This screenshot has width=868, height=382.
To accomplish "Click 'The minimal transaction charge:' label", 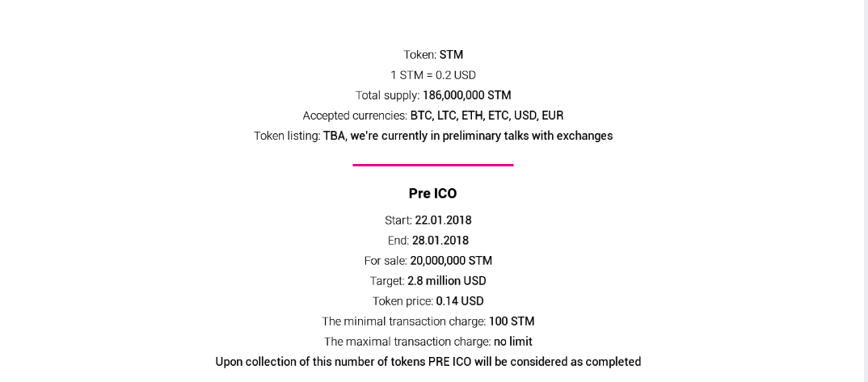I will (404, 321).
